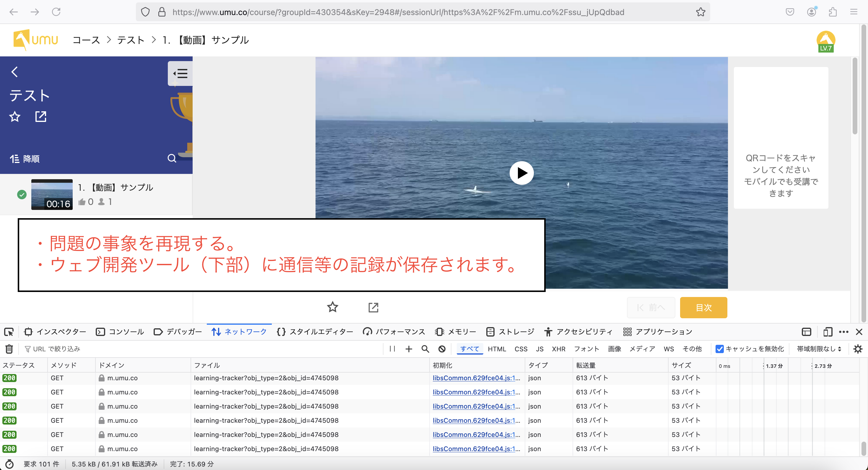Open network settings gear icon

[858, 349]
